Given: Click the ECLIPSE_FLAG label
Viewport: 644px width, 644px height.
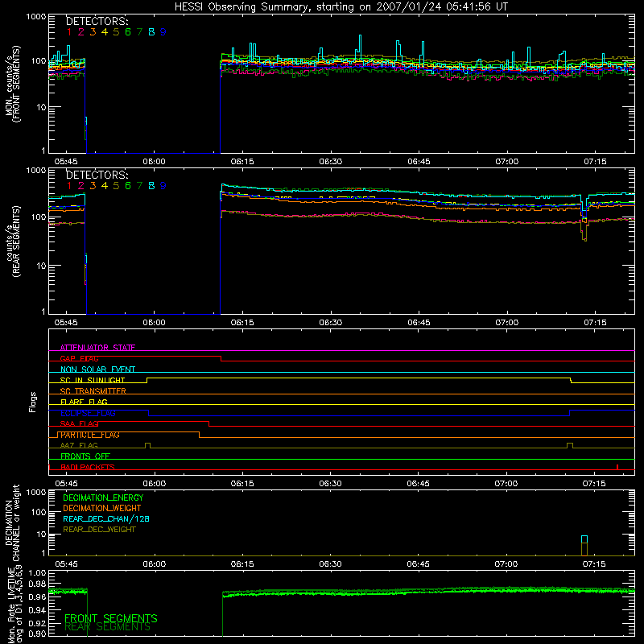Looking at the screenshot, I should point(88,413).
